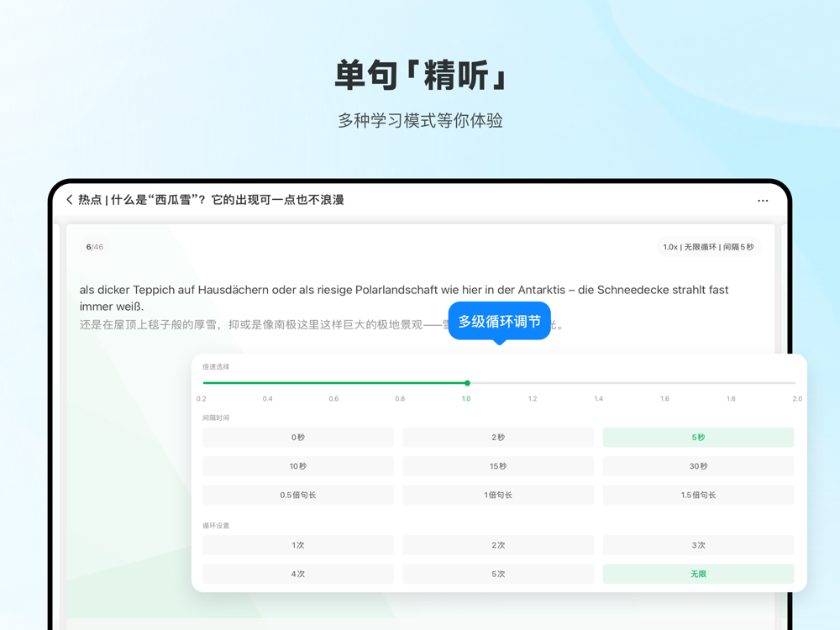Screen dimensions: 840x630
Task: Set loop count to 3次
Action: pos(698,545)
